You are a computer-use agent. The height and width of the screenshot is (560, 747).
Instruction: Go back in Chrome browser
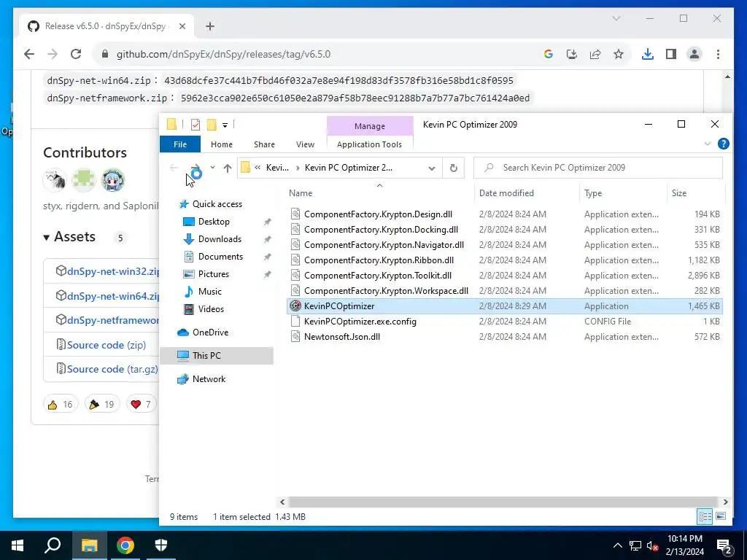[x=29, y=54]
